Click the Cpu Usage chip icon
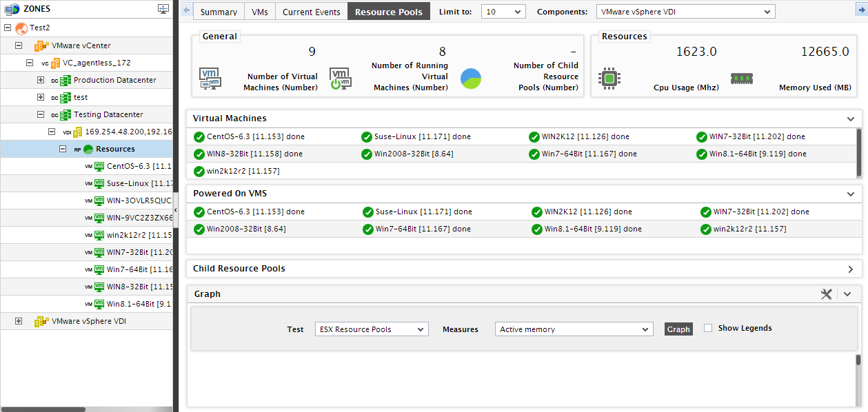This screenshot has width=868, height=412. pyautogui.click(x=609, y=79)
